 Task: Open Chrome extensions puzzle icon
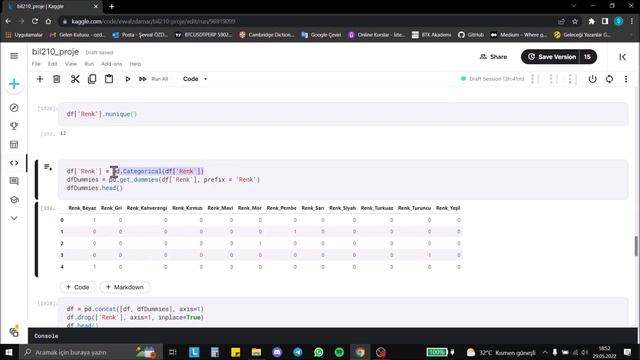pos(591,21)
